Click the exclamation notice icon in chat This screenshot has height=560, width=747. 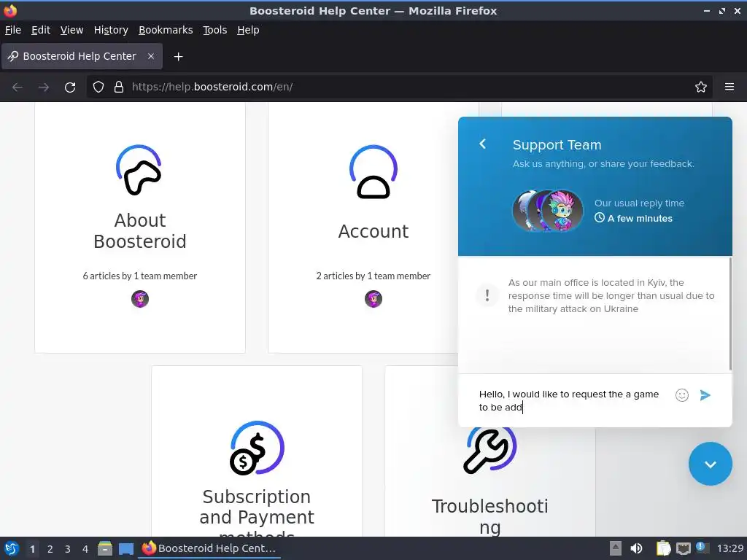pos(487,295)
